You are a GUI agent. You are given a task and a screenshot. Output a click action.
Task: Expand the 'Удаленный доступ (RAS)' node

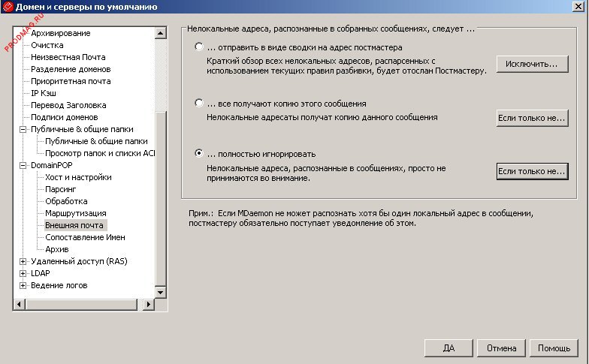23,261
